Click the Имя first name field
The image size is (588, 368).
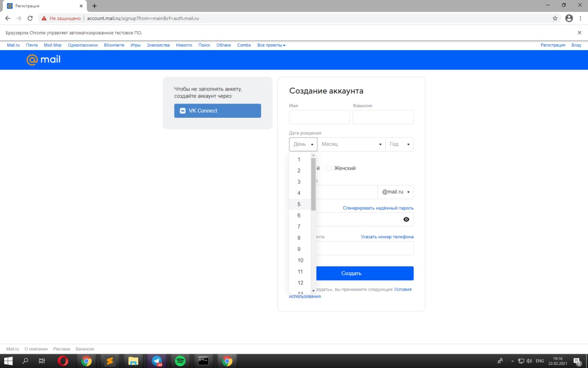(x=319, y=117)
